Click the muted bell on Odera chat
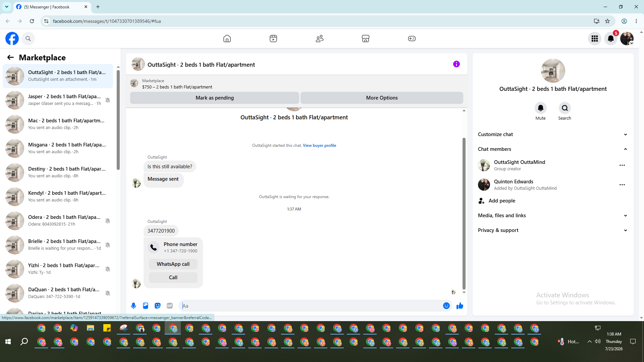This screenshot has height=362, width=644. pyautogui.click(x=108, y=221)
